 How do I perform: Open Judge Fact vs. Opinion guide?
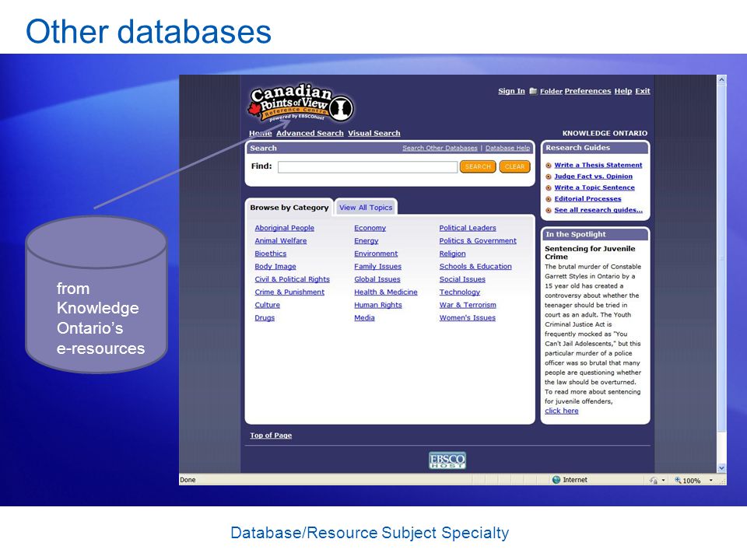pos(594,177)
